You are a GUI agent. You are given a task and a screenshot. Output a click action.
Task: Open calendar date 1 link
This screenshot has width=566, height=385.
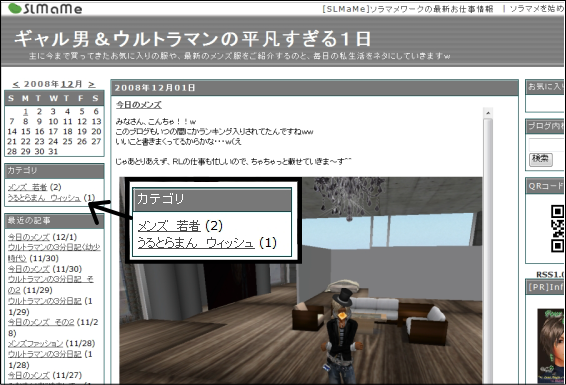25,111
